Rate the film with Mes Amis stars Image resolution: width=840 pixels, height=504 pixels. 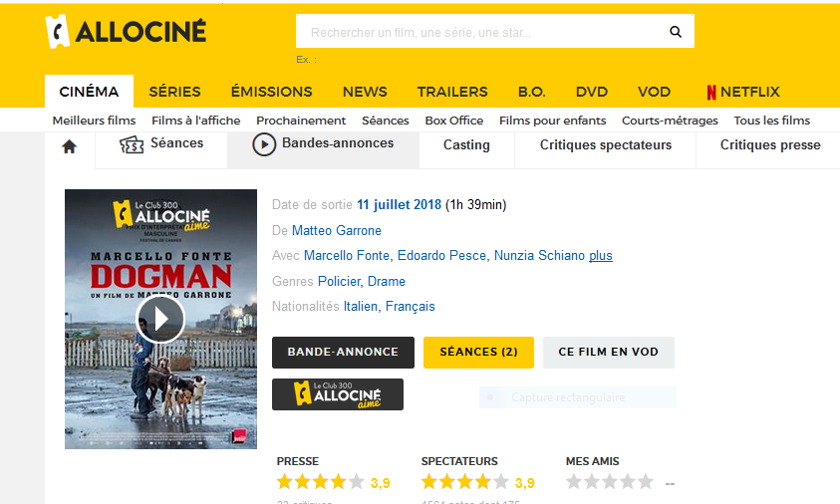coord(609,482)
